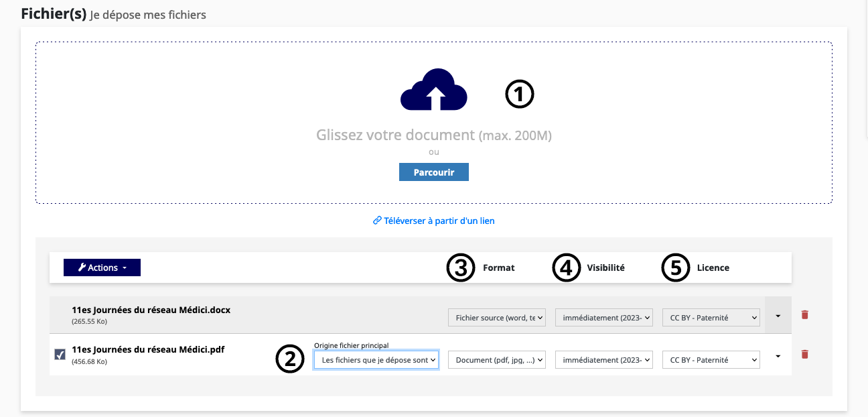This screenshot has height=417, width=868.
Task: Expand the docx row options arrow
Action: (778, 314)
